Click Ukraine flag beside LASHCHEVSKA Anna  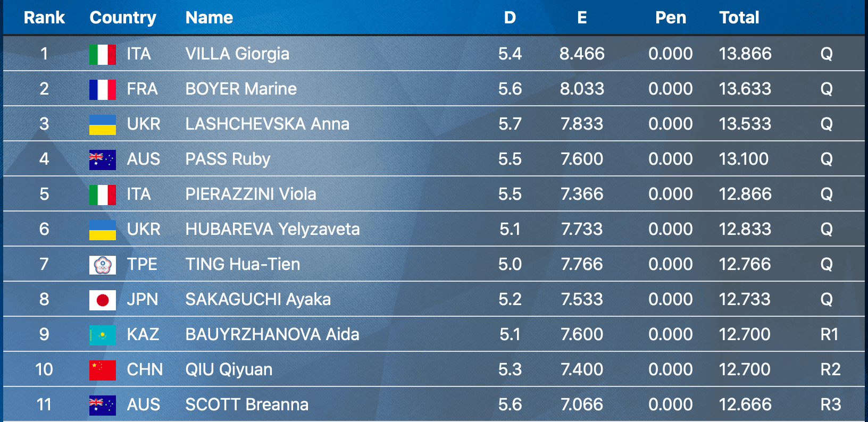102,124
